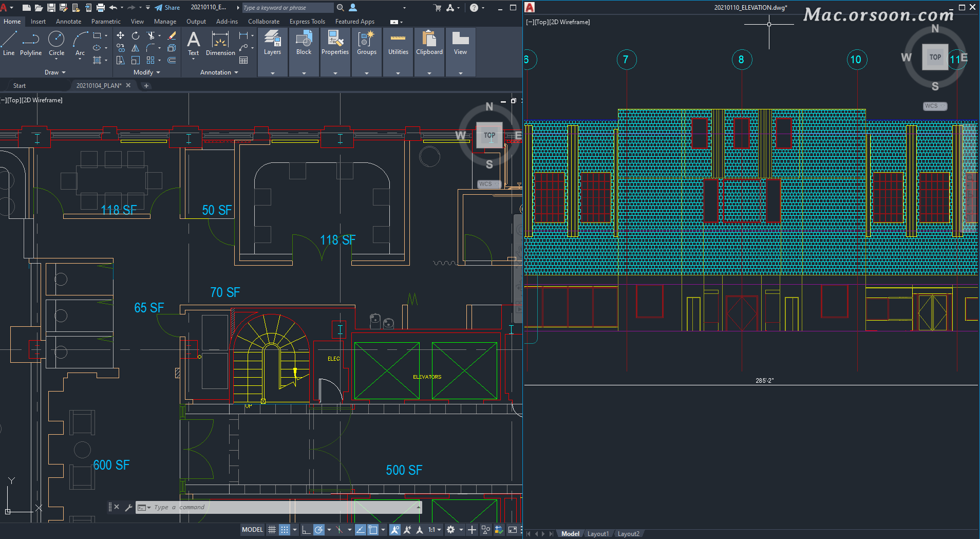Screen dimensions: 980x539
Task: Open the Dimension annotation tool
Action: 220,43
